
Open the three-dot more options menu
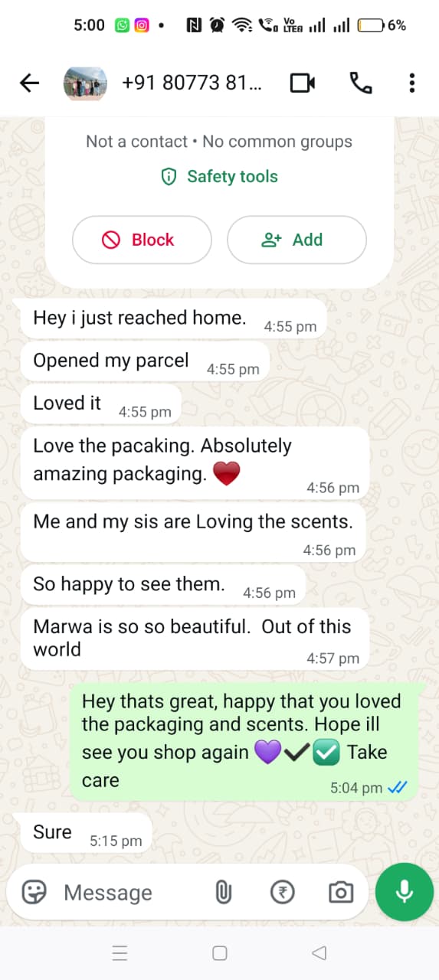412,83
